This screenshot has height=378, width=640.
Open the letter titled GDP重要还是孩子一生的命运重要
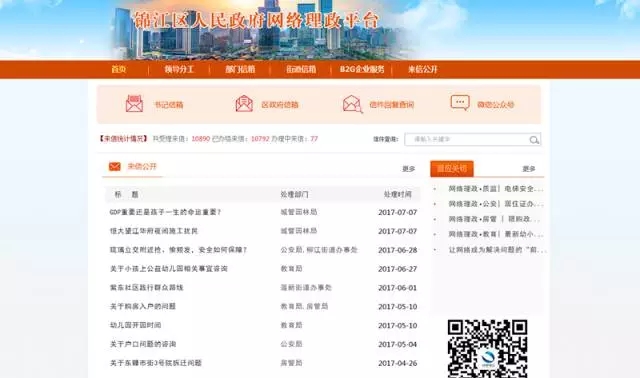pyautogui.click(x=165, y=212)
